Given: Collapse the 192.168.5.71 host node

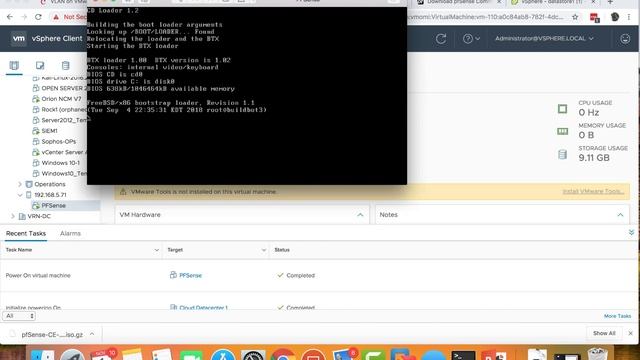Looking at the screenshot, I should 20,195.
